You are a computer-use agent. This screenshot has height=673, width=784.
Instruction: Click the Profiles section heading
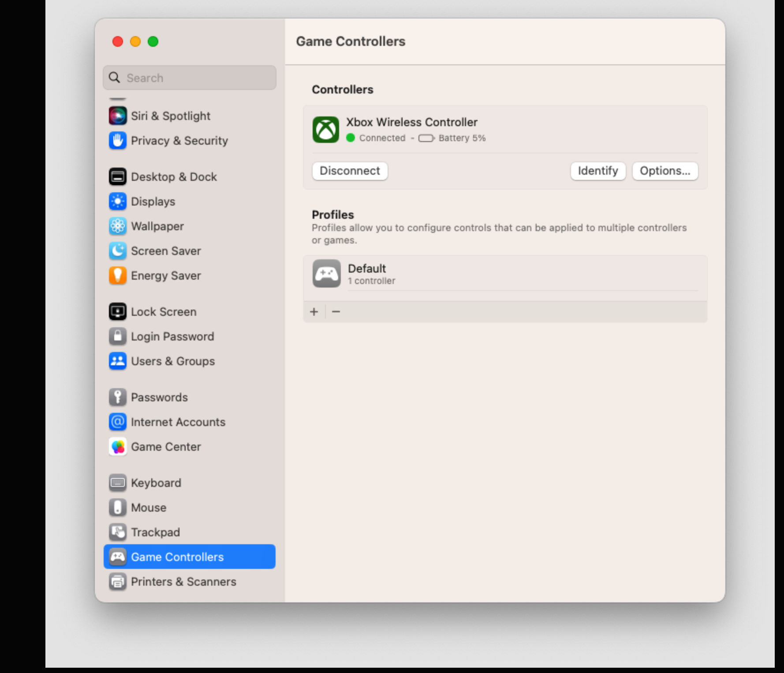pyautogui.click(x=333, y=215)
